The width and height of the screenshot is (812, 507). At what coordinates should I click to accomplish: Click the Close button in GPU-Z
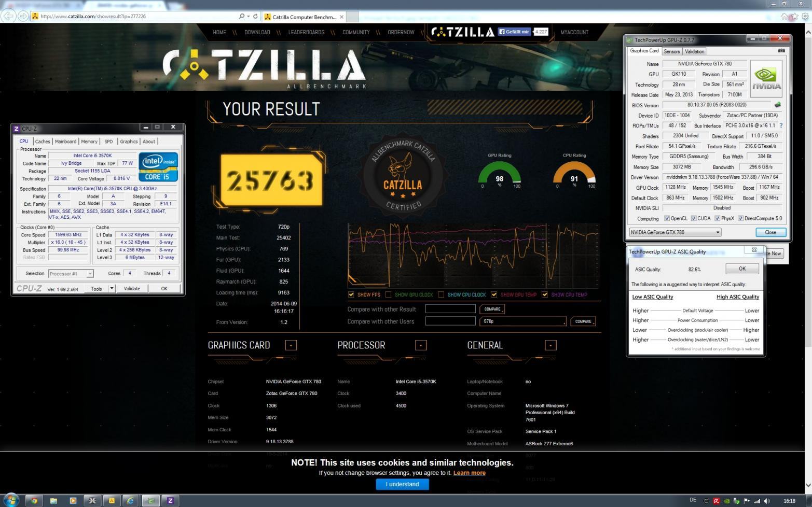[770, 232]
